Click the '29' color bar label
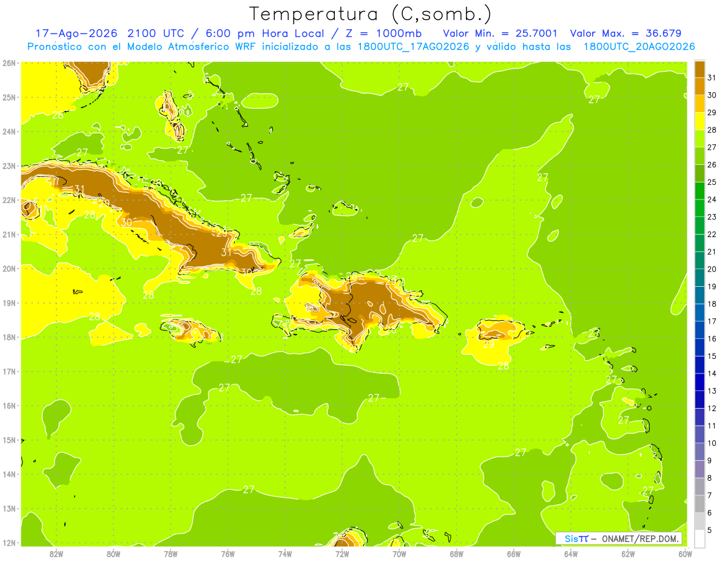 pyautogui.click(x=712, y=112)
